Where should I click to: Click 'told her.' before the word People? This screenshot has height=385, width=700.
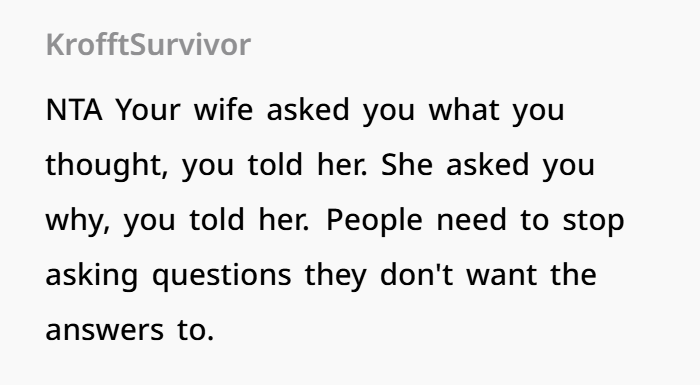tap(249, 220)
